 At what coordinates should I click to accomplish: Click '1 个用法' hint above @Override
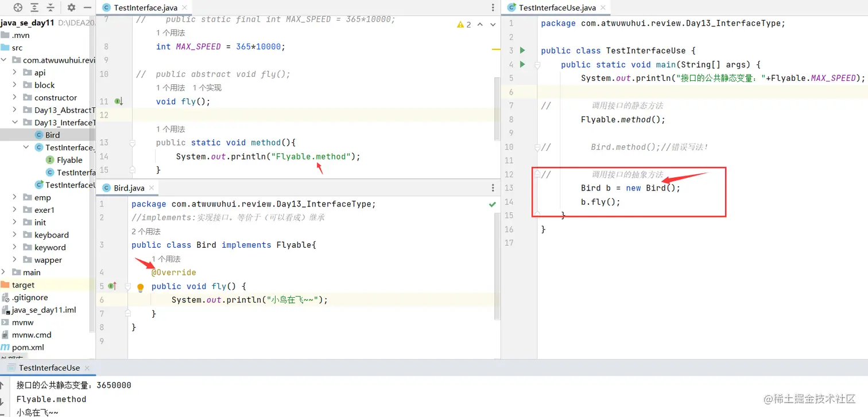[166, 259]
